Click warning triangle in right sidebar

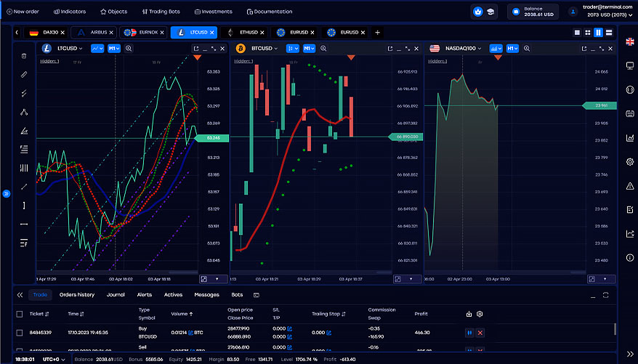point(630,186)
